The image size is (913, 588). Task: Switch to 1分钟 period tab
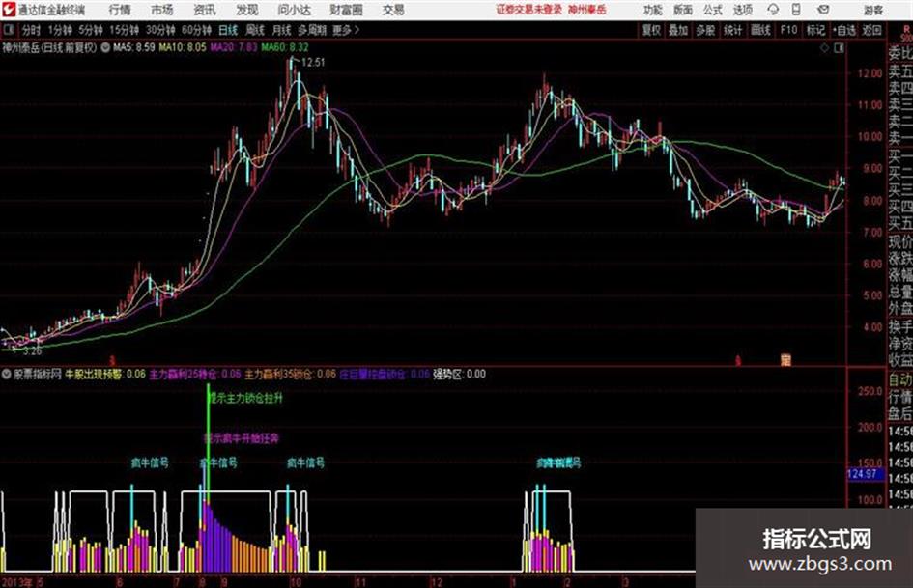pos(59,30)
